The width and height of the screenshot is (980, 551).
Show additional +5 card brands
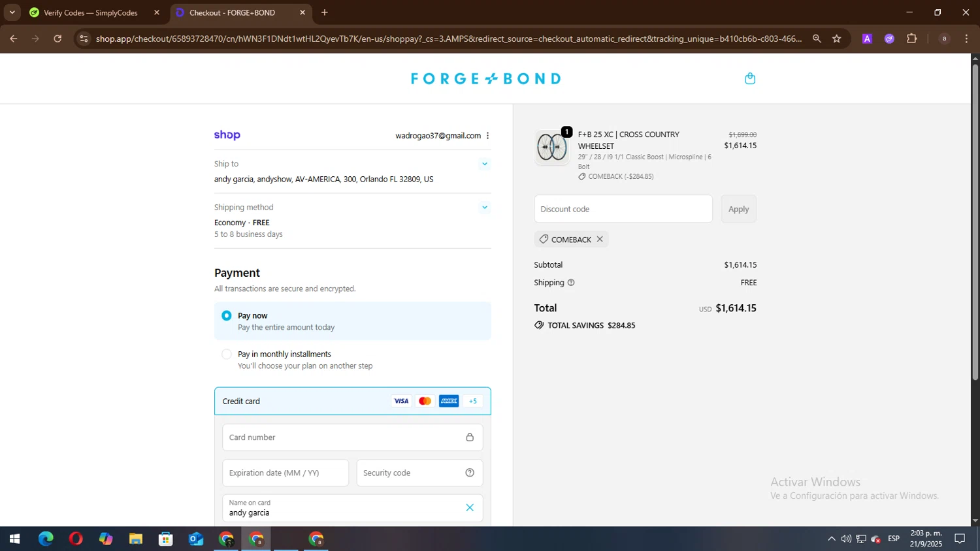coord(473,401)
